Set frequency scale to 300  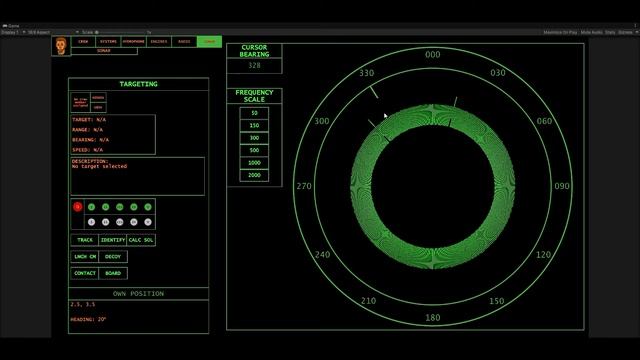(254, 138)
